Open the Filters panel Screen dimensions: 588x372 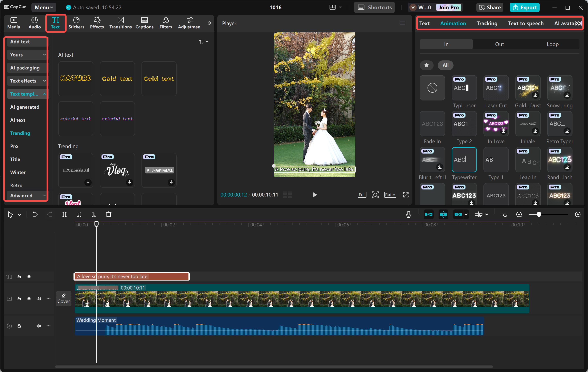coord(166,23)
